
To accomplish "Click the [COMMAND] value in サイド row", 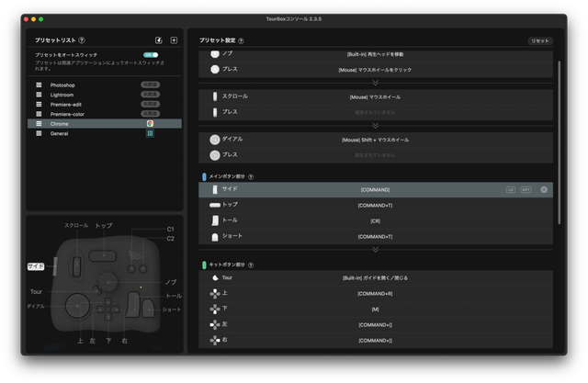I will [376, 190].
